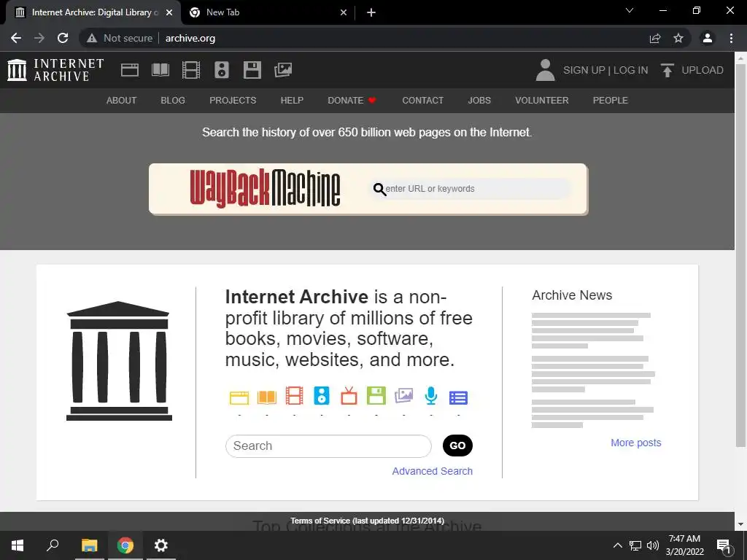This screenshot has width=747, height=560.
Task: Open the Windows Start menu
Action: coord(18,545)
